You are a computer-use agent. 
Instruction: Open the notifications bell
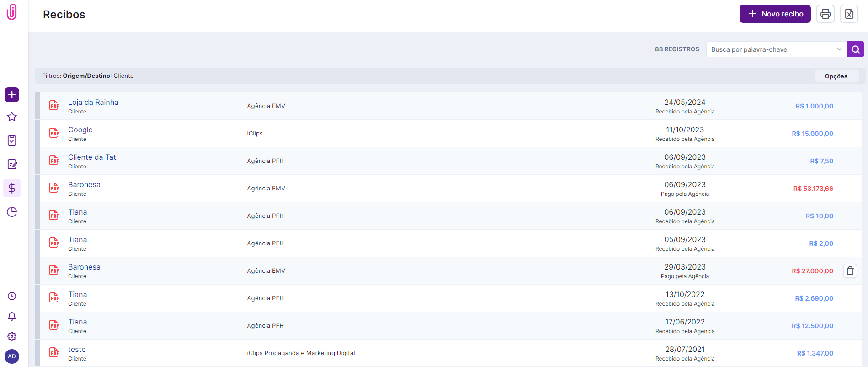click(12, 316)
